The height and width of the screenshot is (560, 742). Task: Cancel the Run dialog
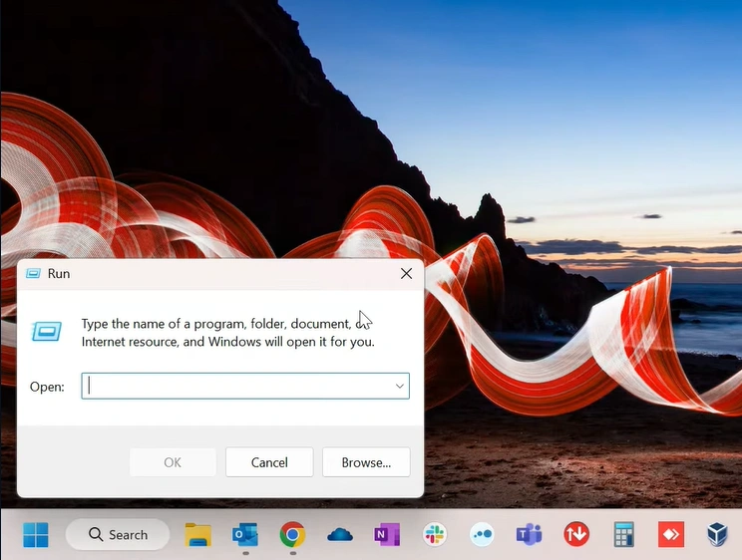pos(269,462)
